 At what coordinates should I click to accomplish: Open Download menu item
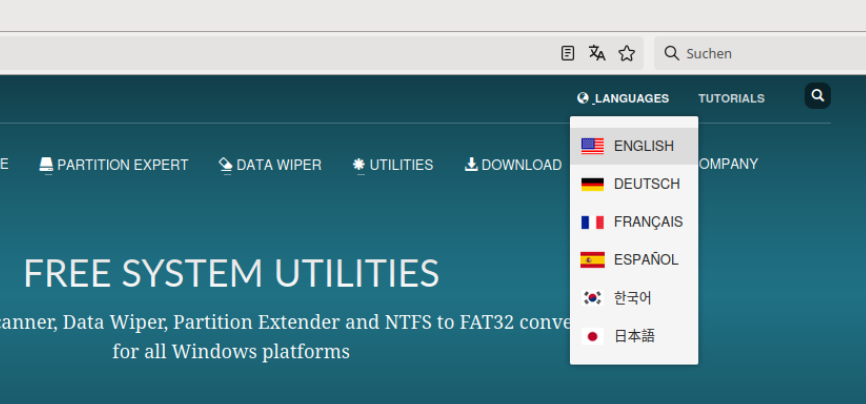(514, 165)
